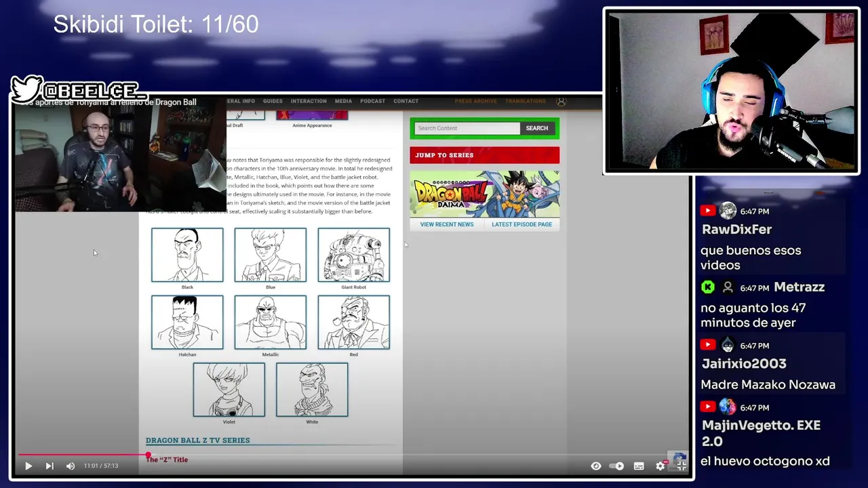Viewport: 868px width, 488px height.
Task: Open the Red character sketch
Action: click(x=353, y=322)
